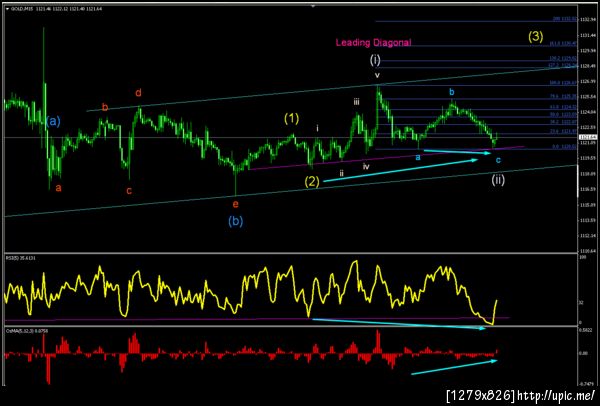Image resolution: width=600 pixels, height=406 pixels.
Task: Click the 1131.44 price axis label
Action: click(587, 35)
